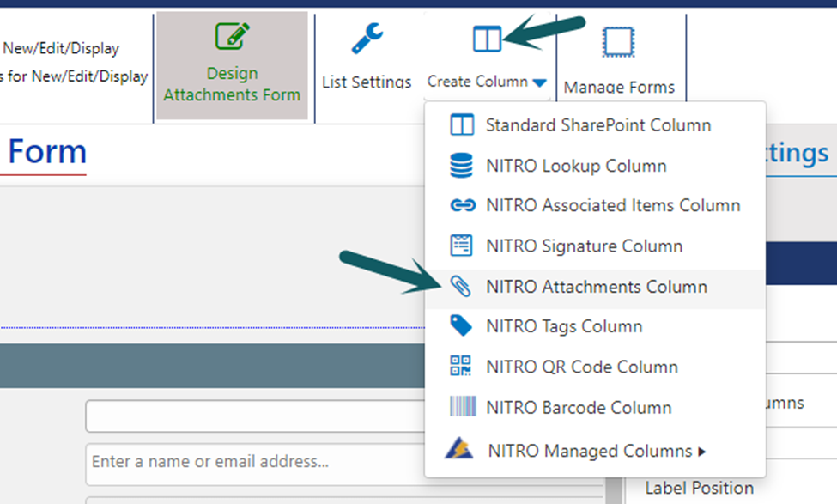Click the barcode icon in dropdown menu

[x=461, y=407]
